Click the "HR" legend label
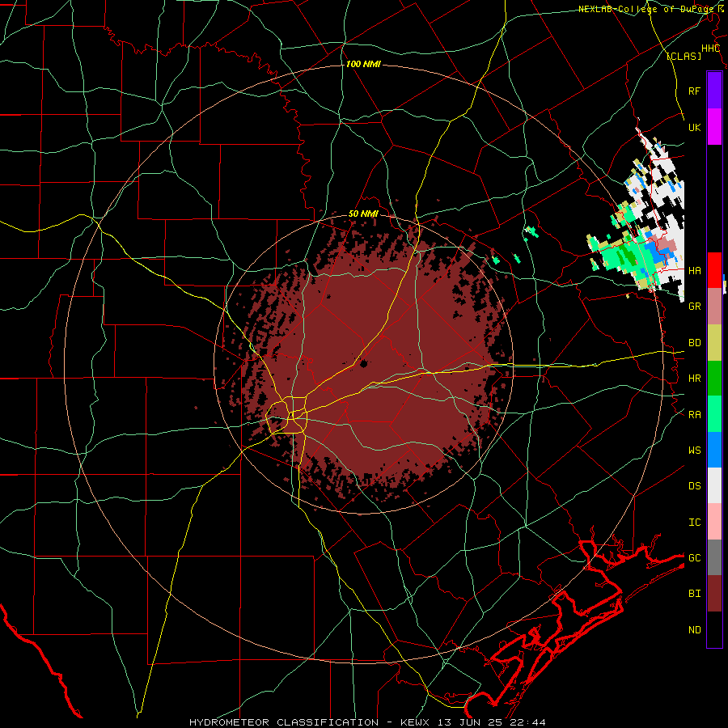The image size is (728, 728). click(695, 379)
